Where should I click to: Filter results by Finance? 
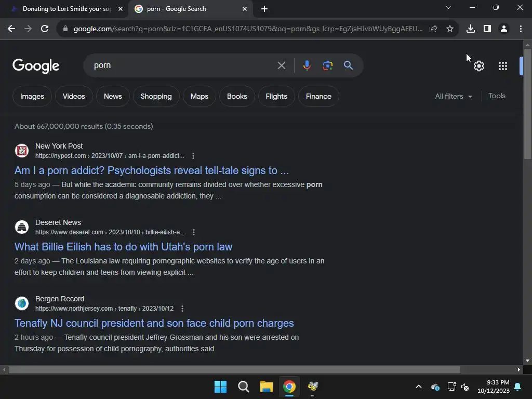318,96
